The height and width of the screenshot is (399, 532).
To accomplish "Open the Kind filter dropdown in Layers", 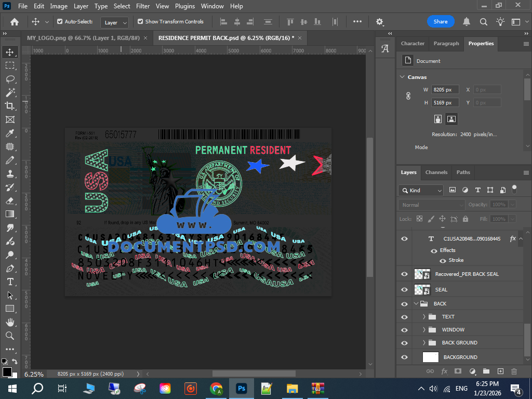I will coord(421,190).
